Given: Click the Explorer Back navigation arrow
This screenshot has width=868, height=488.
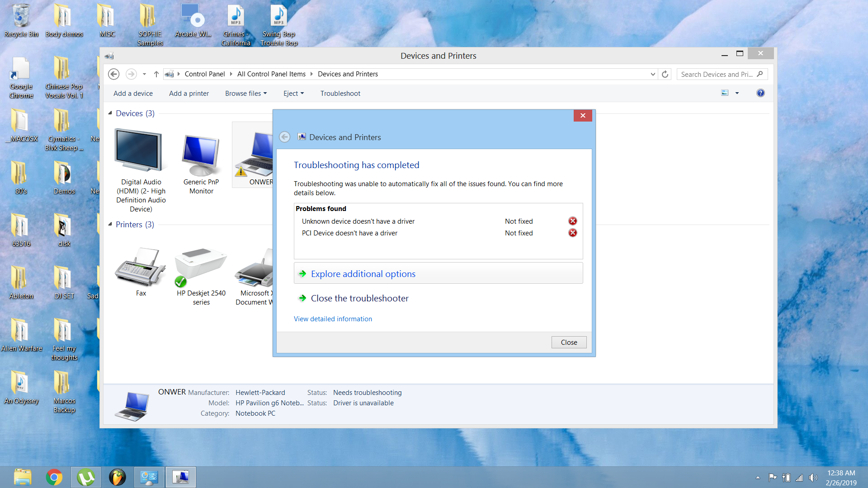Looking at the screenshot, I should [114, 74].
